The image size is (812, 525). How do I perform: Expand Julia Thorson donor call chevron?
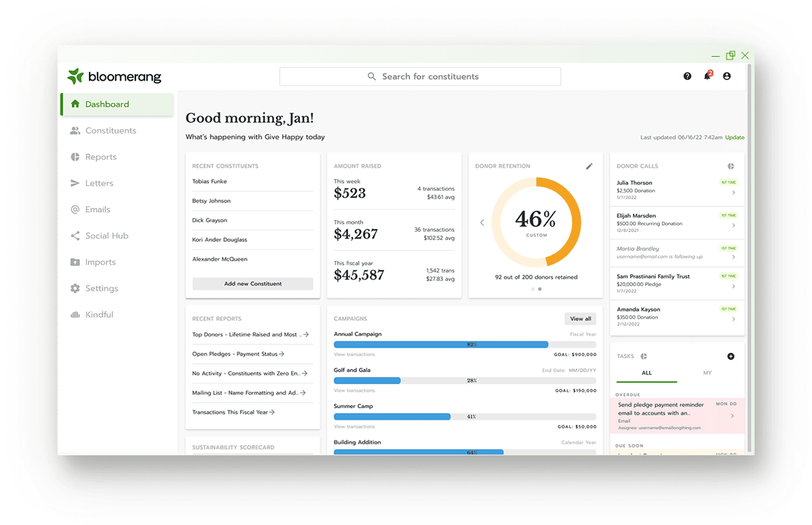click(733, 193)
